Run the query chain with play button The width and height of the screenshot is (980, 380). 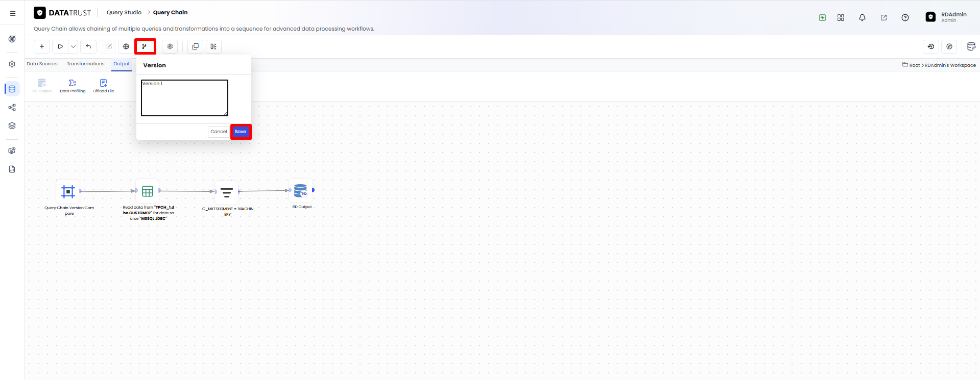click(x=60, y=46)
